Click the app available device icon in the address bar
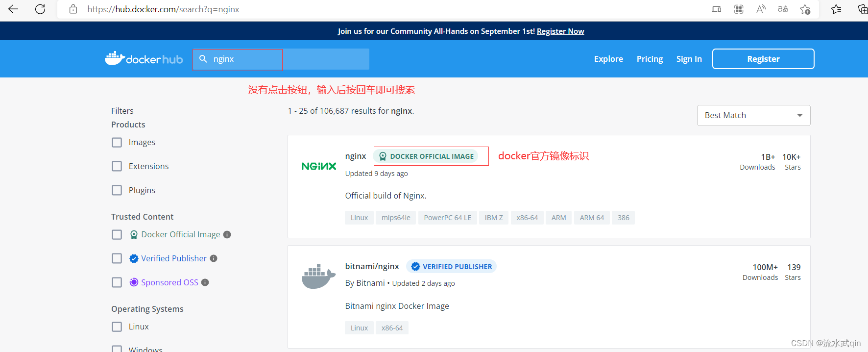This screenshot has height=352, width=868. [x=716, y=9]
